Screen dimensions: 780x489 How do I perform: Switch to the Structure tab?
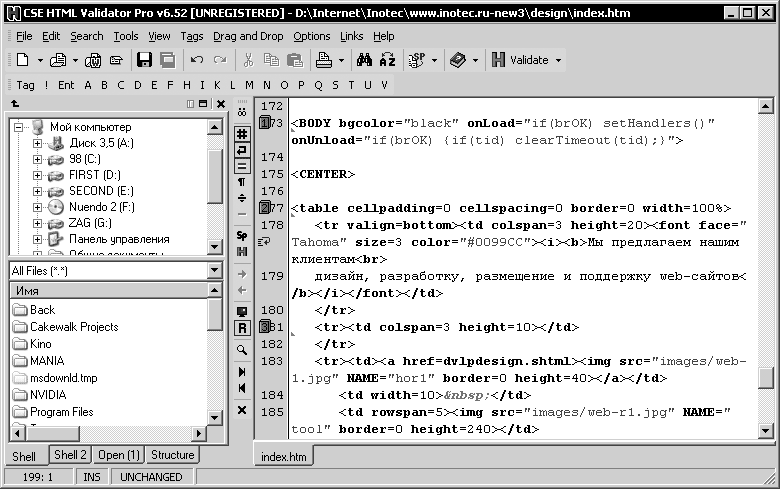[x=173, y=455]
